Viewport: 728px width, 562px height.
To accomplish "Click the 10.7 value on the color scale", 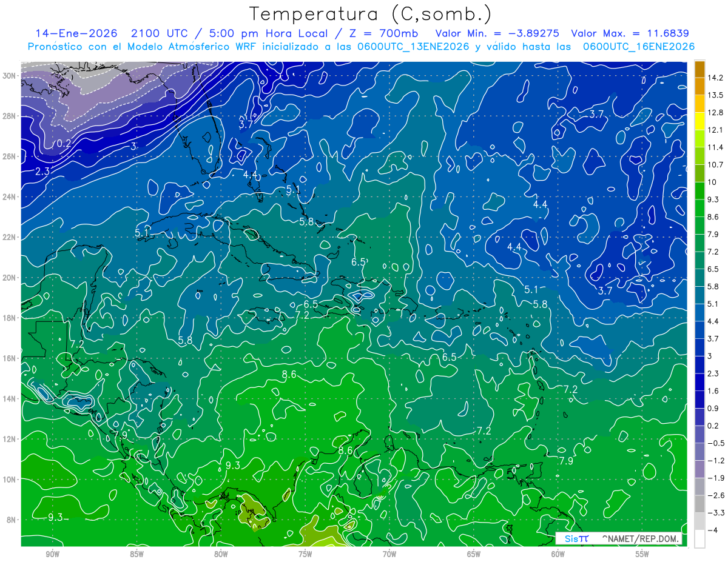I will [x=715, y=164].
